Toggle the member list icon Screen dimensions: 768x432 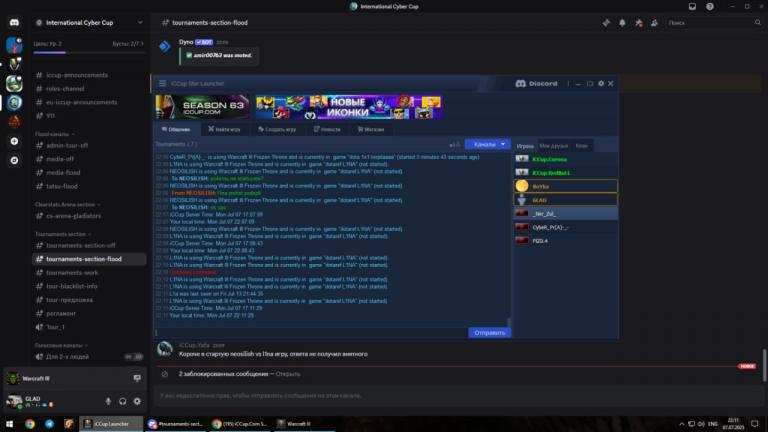click(654, 23)
